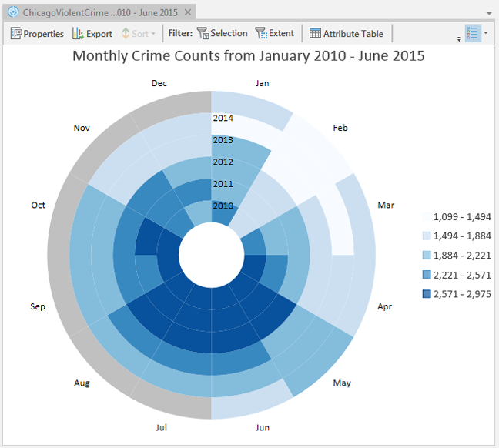Click the 2014 ring label
This screenshot has height=448, width=499.
(x=223, y=118)
